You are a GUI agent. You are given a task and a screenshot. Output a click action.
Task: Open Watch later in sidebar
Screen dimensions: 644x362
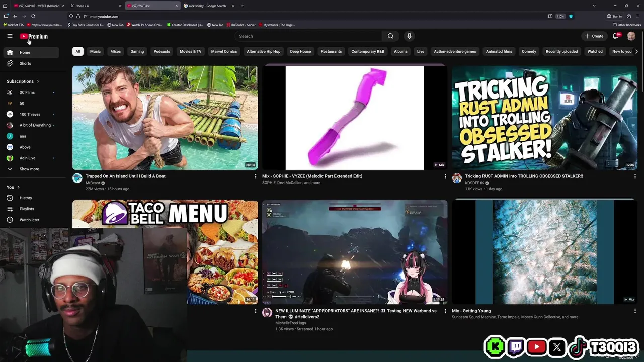click(31, 220)
